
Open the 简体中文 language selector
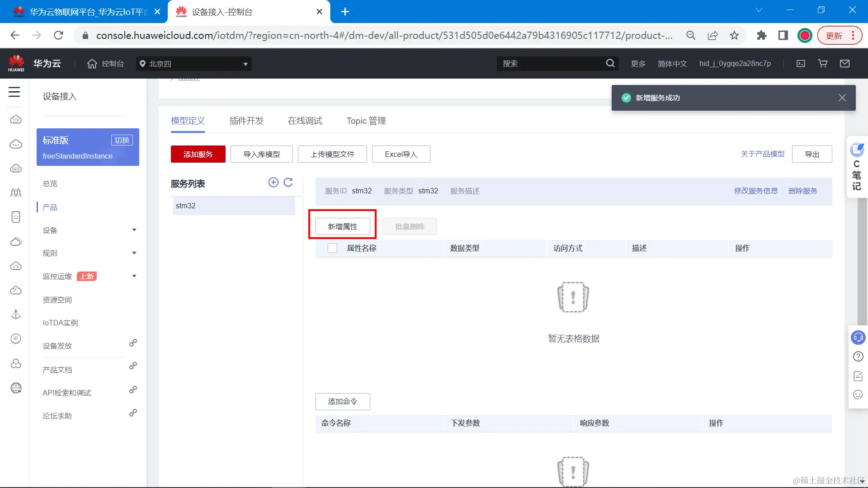672,64
